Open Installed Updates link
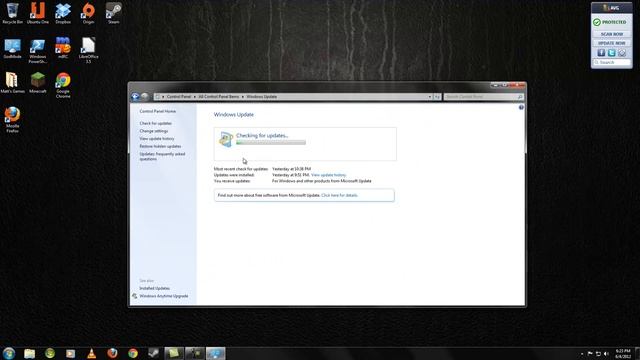 (154, 288)
